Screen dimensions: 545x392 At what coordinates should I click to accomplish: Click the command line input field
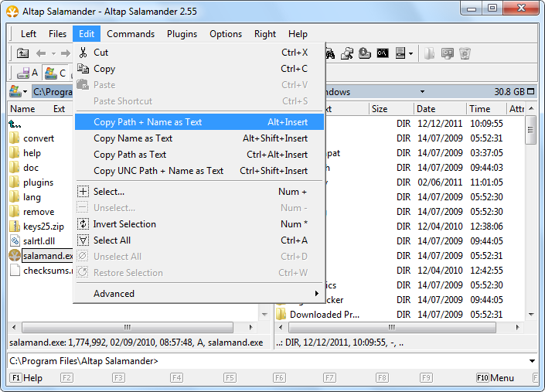click(267, 361)
